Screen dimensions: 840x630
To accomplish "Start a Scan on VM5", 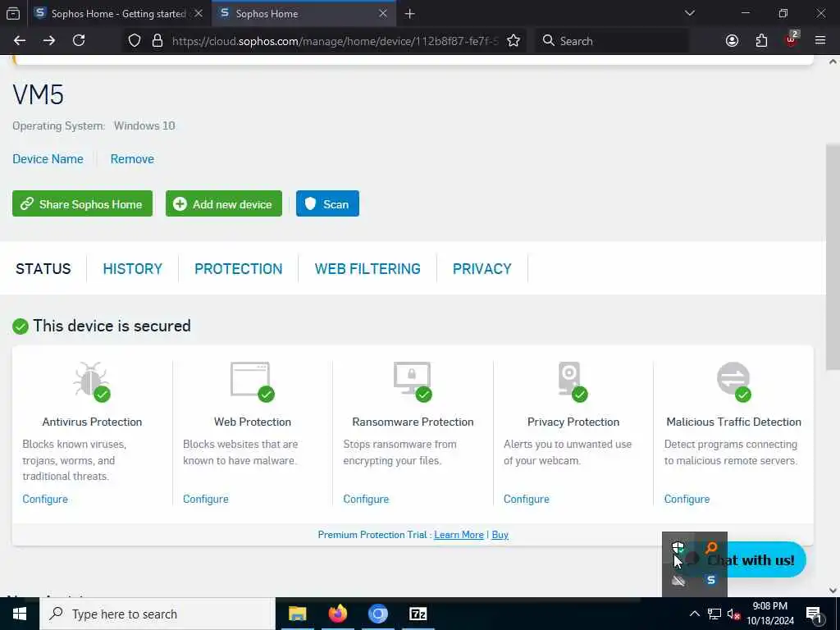I will click(x=328, y=203).
